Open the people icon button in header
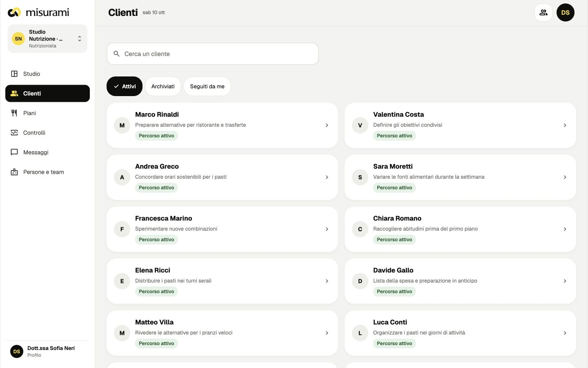Screen dimensions: 588x368 (543, 13)
